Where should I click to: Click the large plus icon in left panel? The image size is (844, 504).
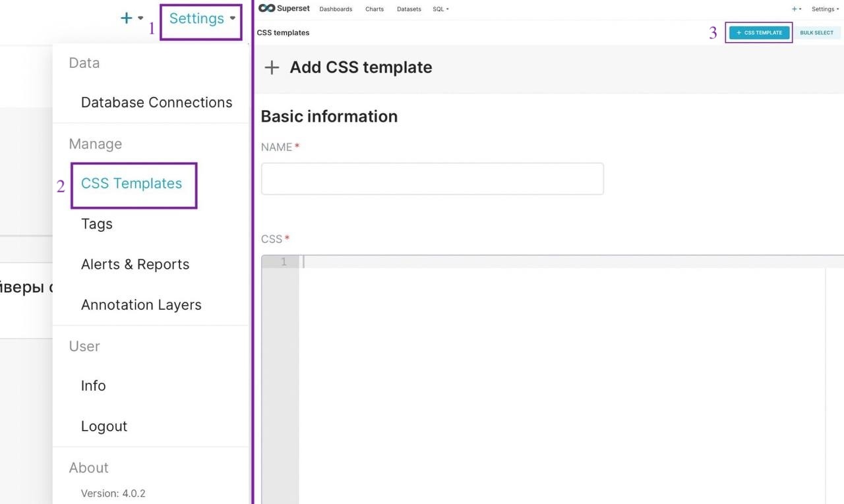pyautogui.click(x=127, y=18)
